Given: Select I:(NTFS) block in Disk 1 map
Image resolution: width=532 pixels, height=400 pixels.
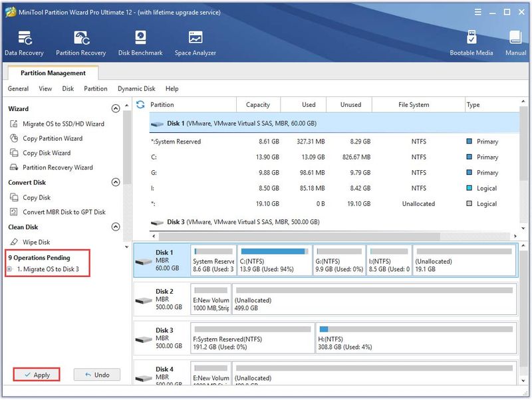Looking at the screenshot, I should (389, 260).
